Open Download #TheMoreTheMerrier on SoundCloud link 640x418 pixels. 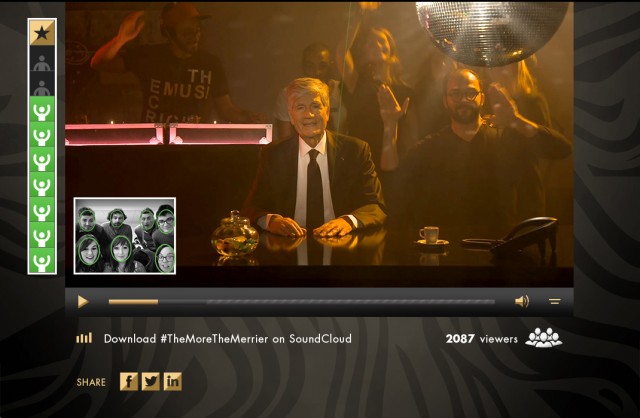[x=228, y=338]
